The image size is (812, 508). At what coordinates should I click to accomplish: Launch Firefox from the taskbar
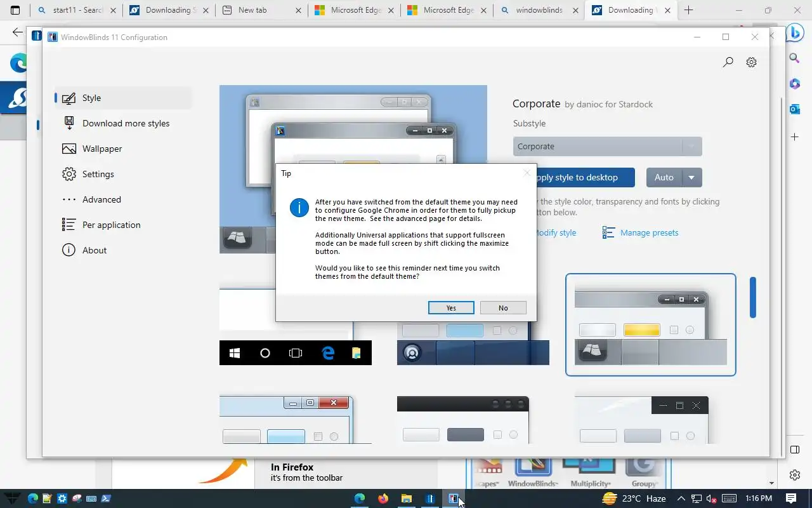click(x=383, y=498)
